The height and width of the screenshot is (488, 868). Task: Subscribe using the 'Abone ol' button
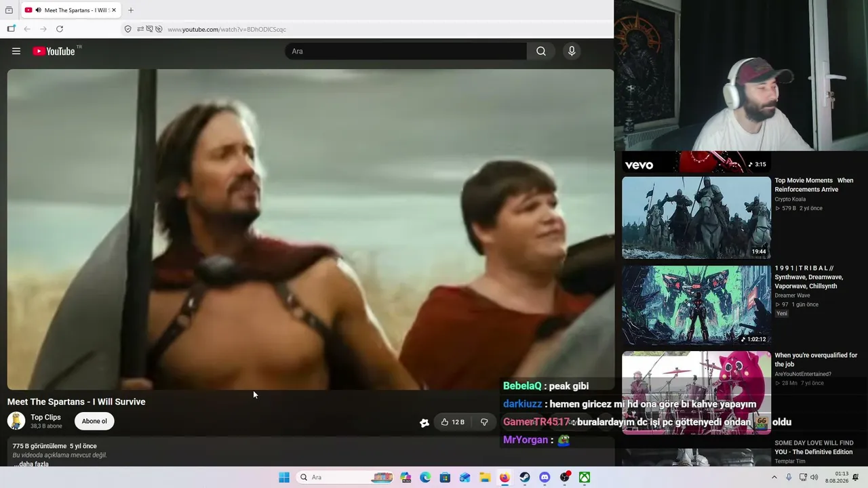(94, 421)
